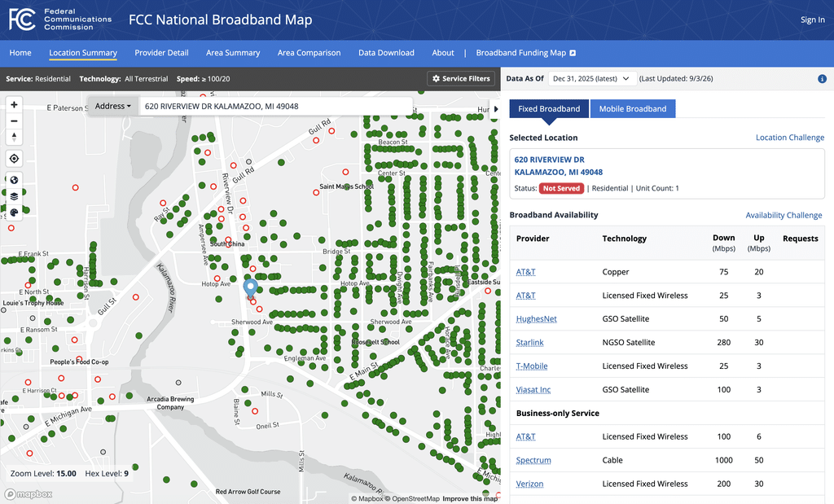Reset map bearing with the compass button
Screen dimensions: 834x504
[15, 137]
